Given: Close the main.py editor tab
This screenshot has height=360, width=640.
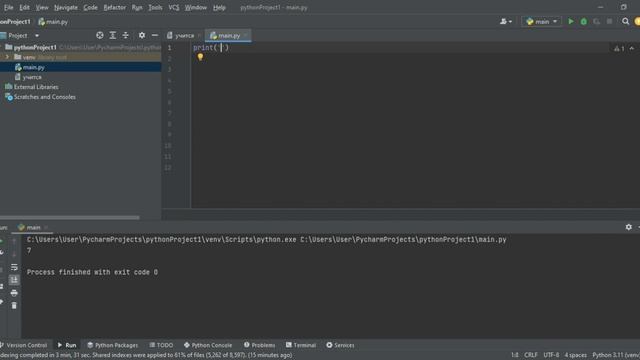Looking at the screenshot, I should coord(246,36).
